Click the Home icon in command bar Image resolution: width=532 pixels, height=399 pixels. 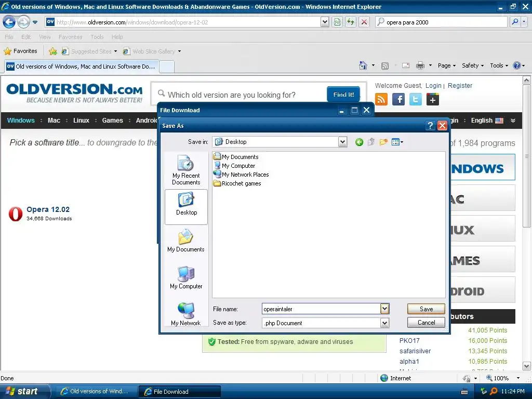(x=363, y=65)
